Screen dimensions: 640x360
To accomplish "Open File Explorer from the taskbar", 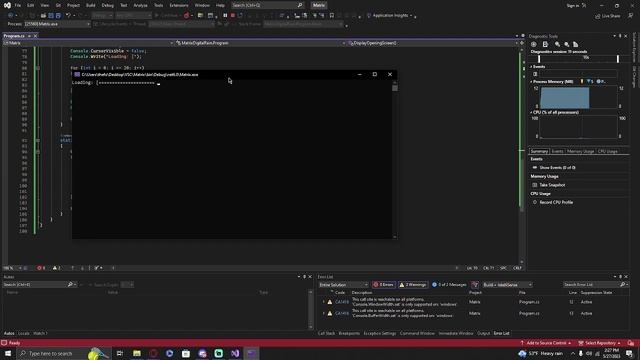I will (x=137, y=353).
